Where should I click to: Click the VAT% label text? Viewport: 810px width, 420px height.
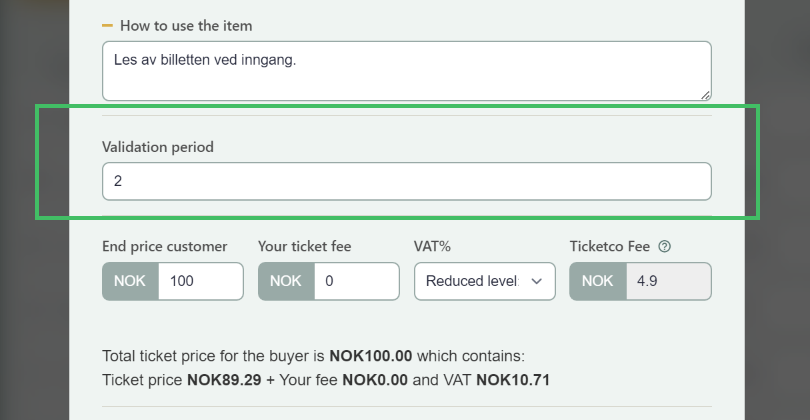(x=432, y=246)
